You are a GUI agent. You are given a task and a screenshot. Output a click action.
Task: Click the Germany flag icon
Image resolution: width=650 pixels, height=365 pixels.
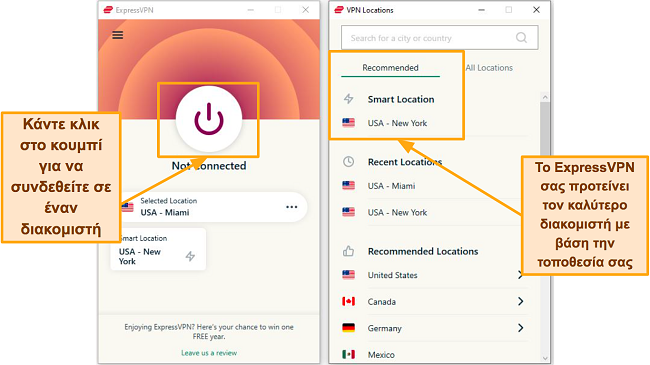point(348,328)
